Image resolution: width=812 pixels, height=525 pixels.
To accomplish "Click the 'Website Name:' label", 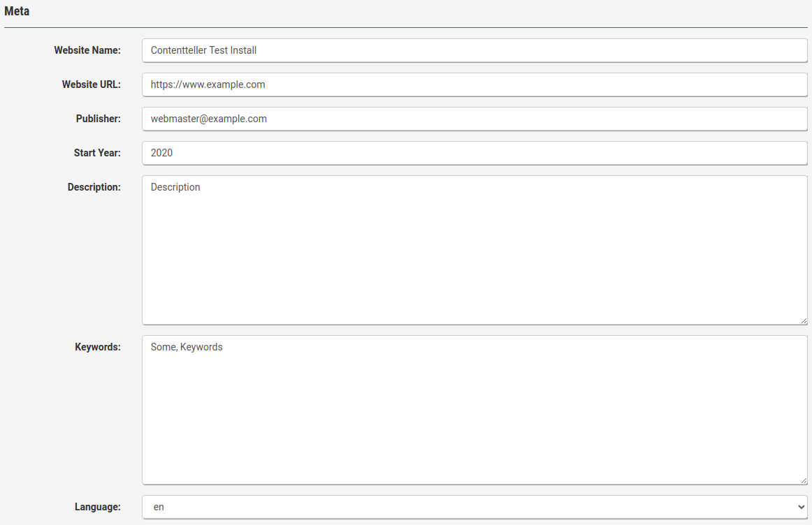I will (x=87, y=50).
